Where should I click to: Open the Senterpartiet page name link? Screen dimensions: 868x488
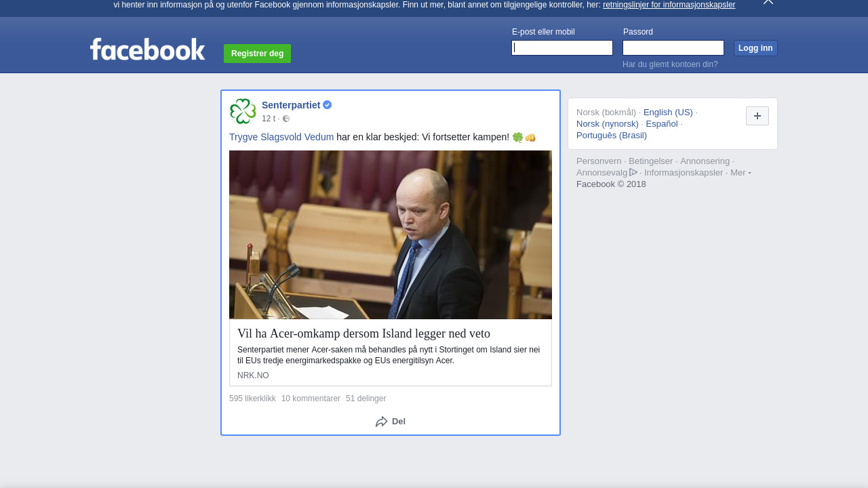(291, 105)
